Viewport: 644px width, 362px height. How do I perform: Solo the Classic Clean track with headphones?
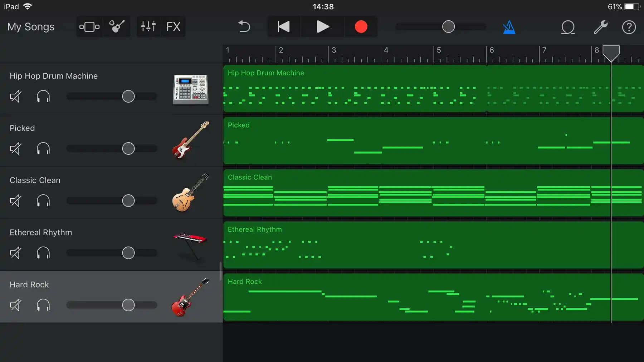[43, 201]
